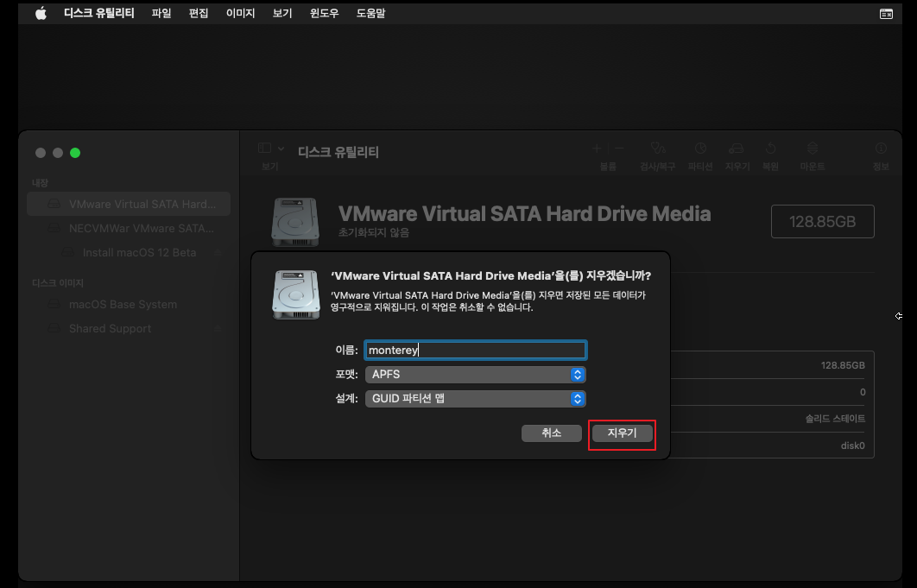Image resolution: width=917 pixels, height=588 pixels.
Task: Click the 내장 sidebar section header
Action: pos(40,183)
